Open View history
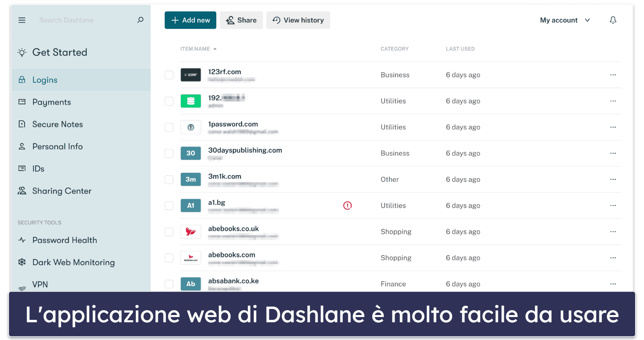The image size is (644, 340). 298,20
